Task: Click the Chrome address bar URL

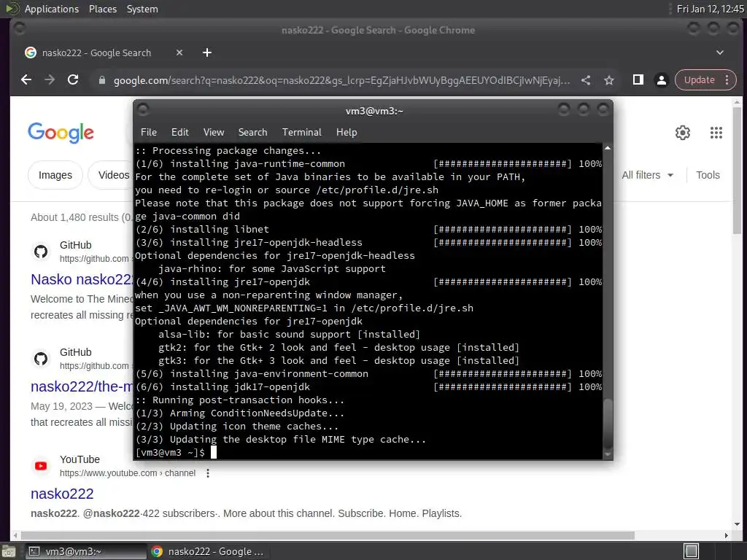Action: (x=341, y=80)
